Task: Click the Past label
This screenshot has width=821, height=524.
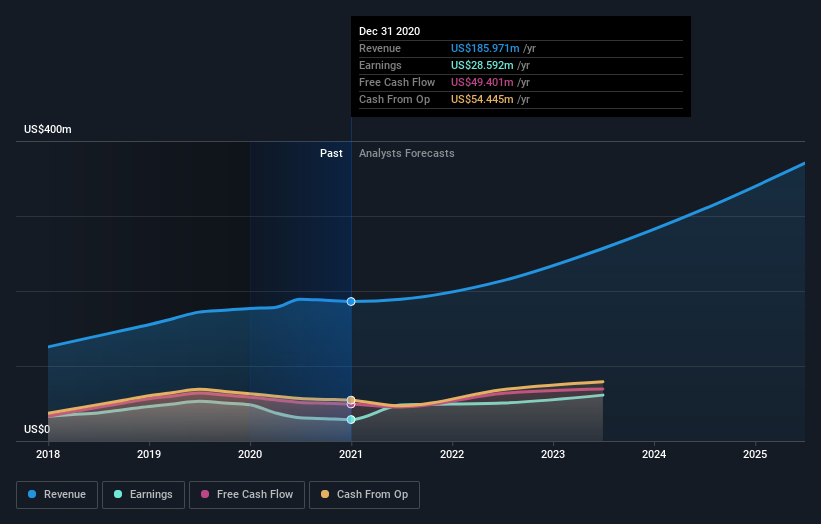Action: pyautogui.click(x=331, y=153)
